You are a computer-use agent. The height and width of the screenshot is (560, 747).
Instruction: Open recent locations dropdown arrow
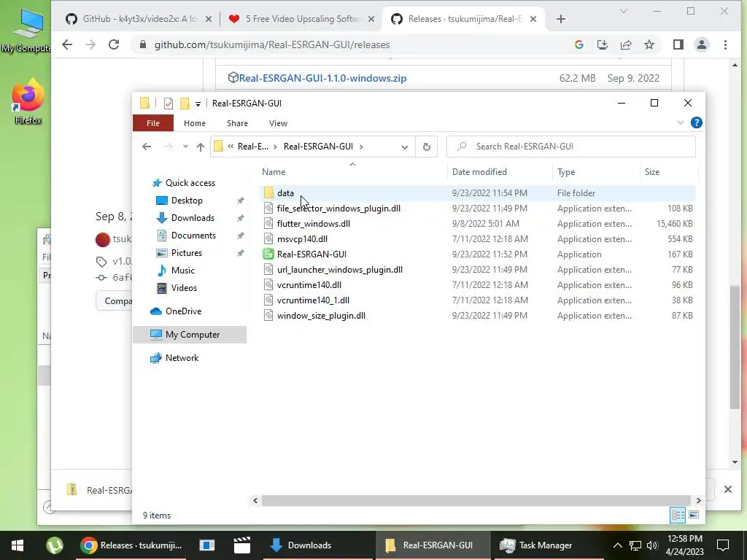coord(185,147)
